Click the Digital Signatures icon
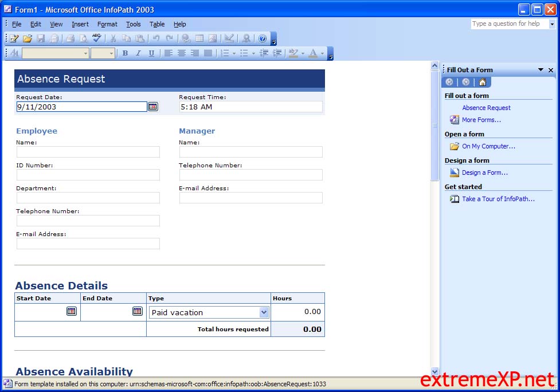560x392 pixels. pos(246,38)
